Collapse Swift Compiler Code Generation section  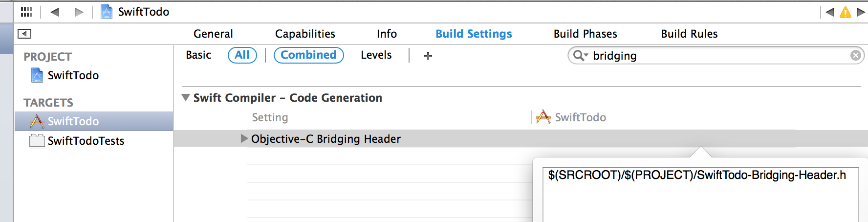(186, 97)
